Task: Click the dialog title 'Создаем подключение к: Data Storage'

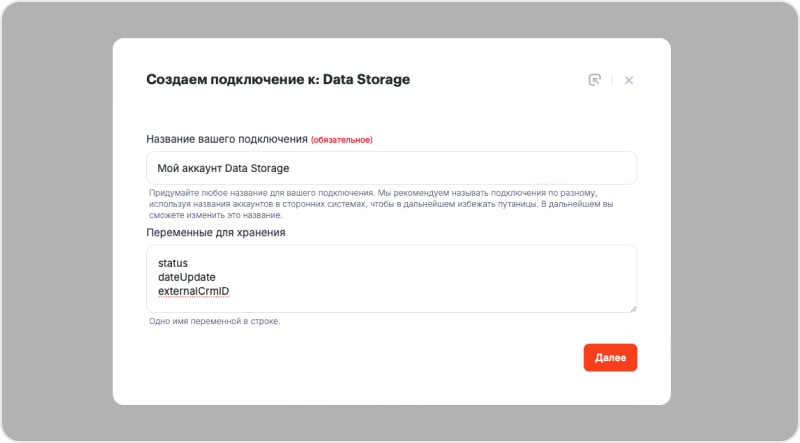Action: 278,79
